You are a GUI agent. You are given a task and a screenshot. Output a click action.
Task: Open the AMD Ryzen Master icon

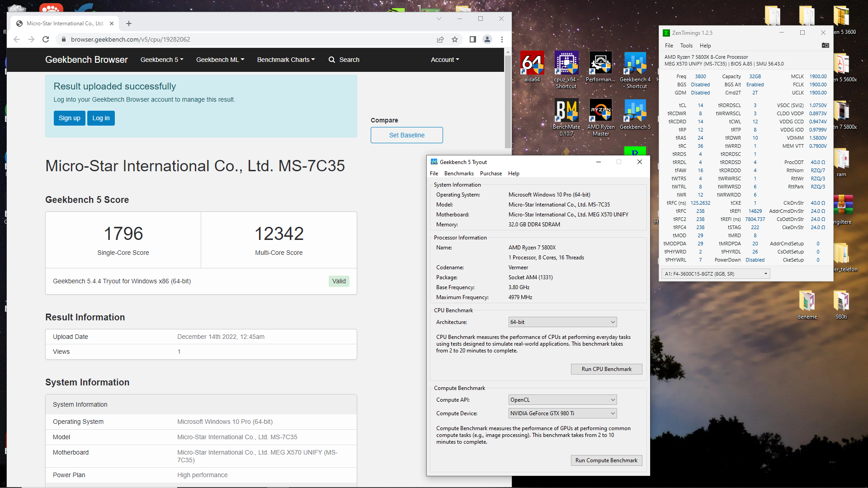pyautogui.click(x=601, y=117)
